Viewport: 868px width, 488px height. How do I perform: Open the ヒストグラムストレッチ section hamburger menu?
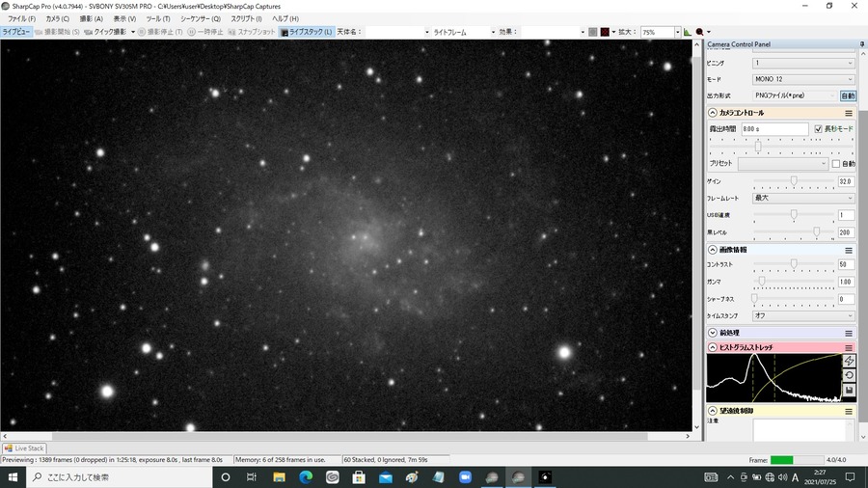(x=849, y=347)
